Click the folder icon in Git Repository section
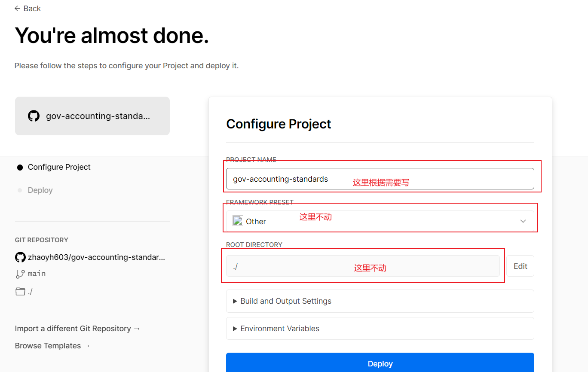Image resolution: width=588 pixels, height=372 pixels. coord(20,292)
